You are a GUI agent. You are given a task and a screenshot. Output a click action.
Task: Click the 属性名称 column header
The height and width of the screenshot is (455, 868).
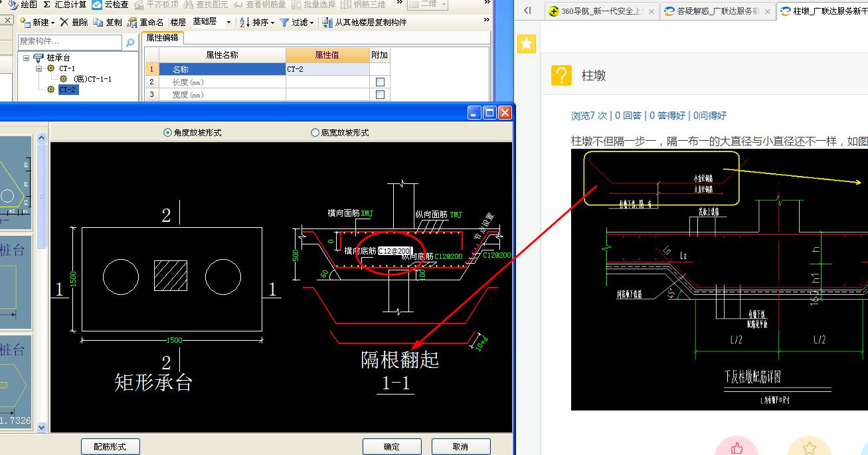pos(222,55)
